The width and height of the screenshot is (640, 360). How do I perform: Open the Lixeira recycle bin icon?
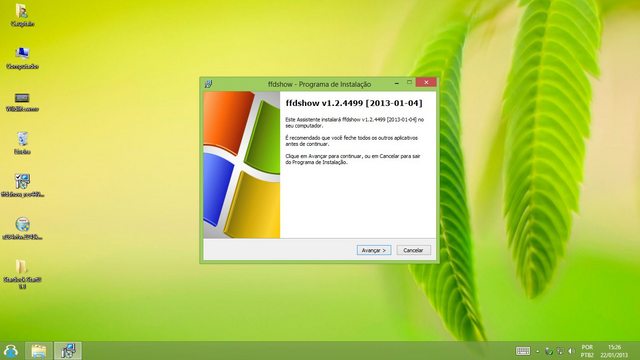click(22, 143)
